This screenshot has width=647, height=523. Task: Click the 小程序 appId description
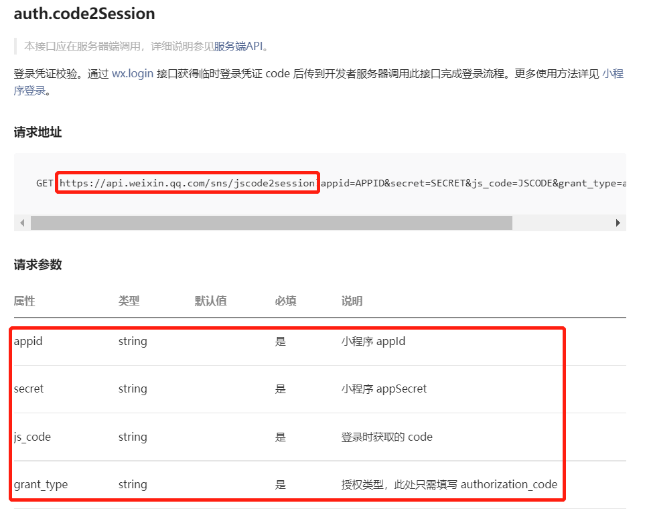pos(373,341)
